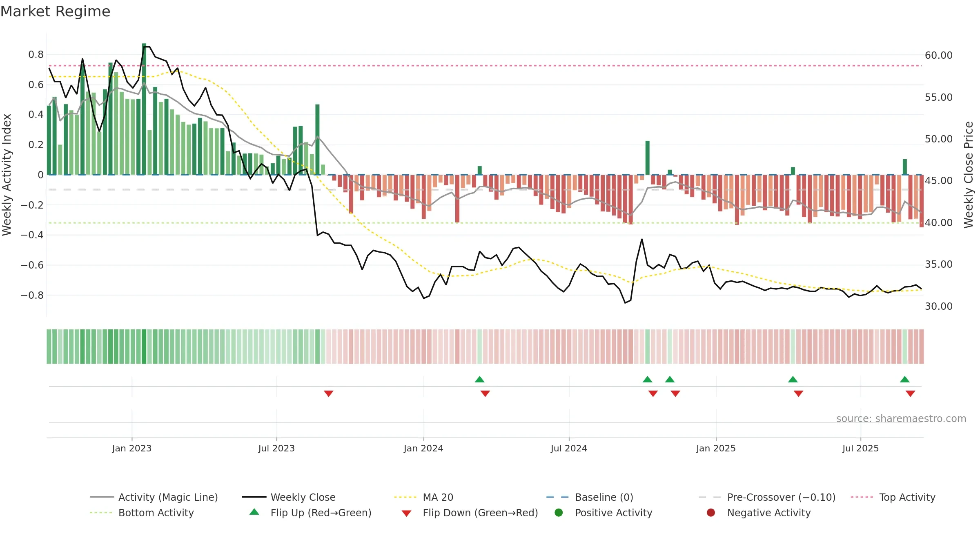The image size is (980, 551).
Task: Click the Market Regime chart title
Action: 55,11
